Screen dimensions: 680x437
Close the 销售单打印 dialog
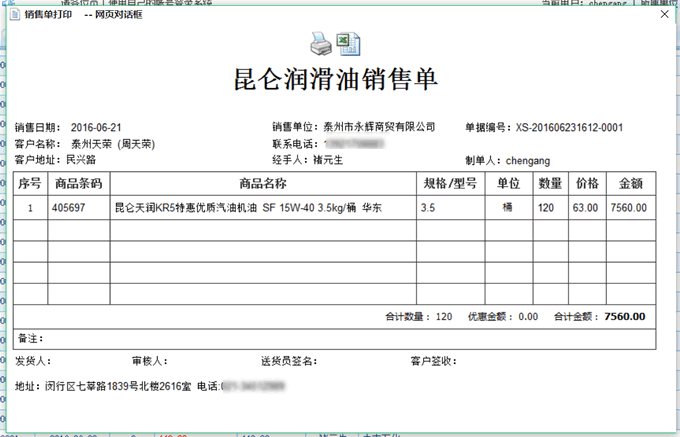664,14
